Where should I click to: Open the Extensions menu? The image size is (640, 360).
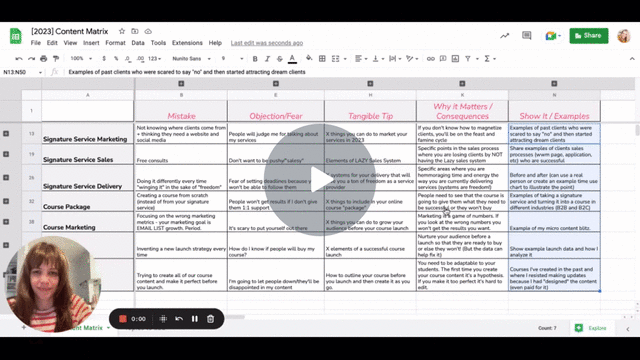pos(187,43)
